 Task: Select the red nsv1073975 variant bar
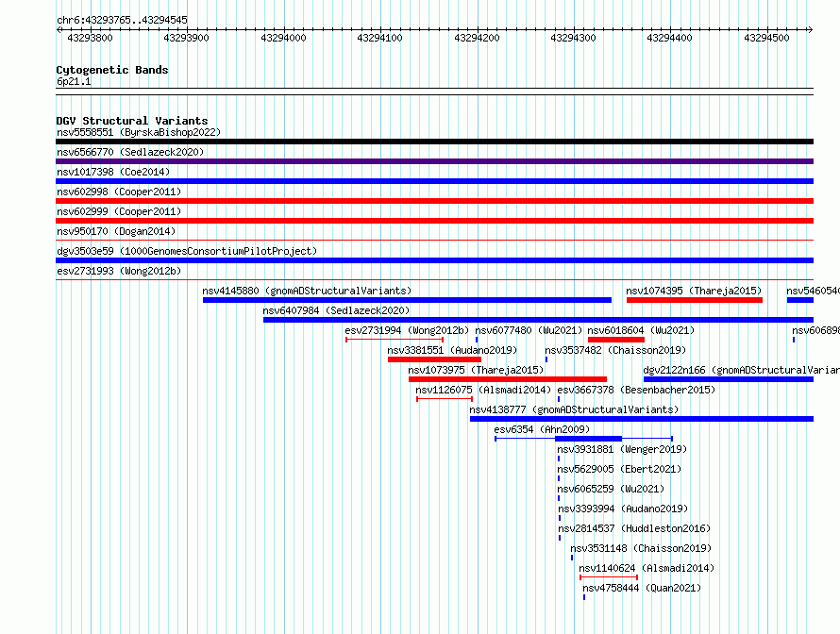[x=508, y=379]
